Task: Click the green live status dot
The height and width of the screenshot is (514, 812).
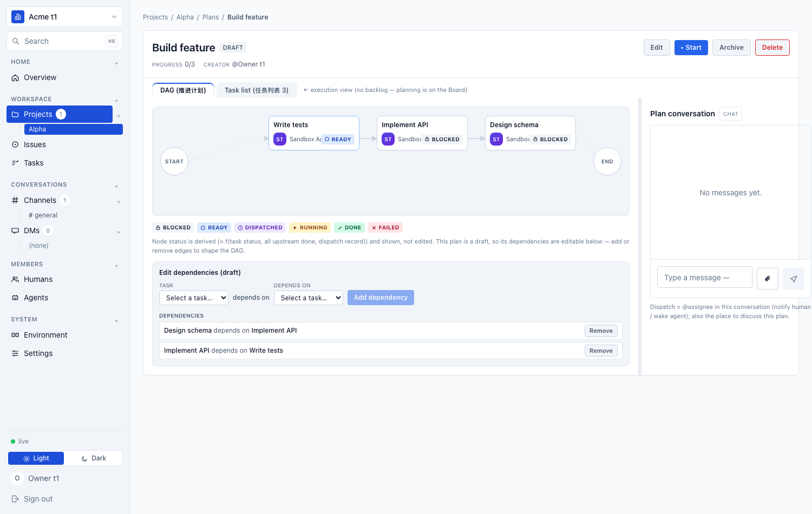Action: click(13, 441)
